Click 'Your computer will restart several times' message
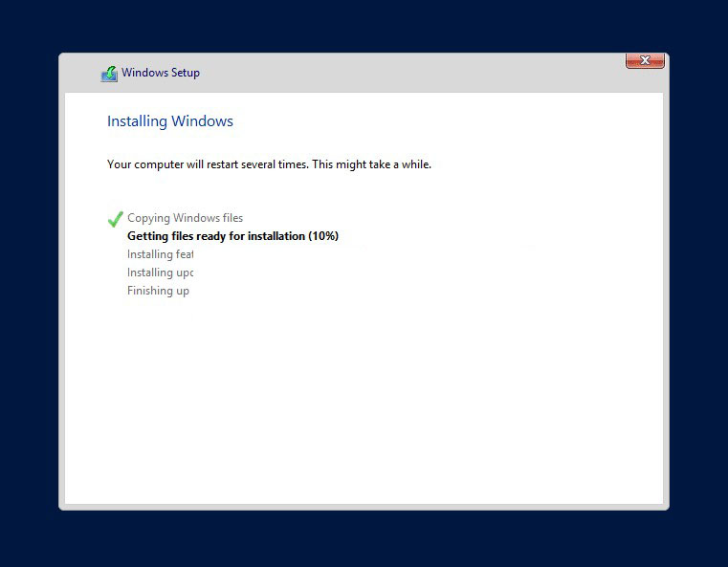The image size is (728, 567). click(269, 164)
